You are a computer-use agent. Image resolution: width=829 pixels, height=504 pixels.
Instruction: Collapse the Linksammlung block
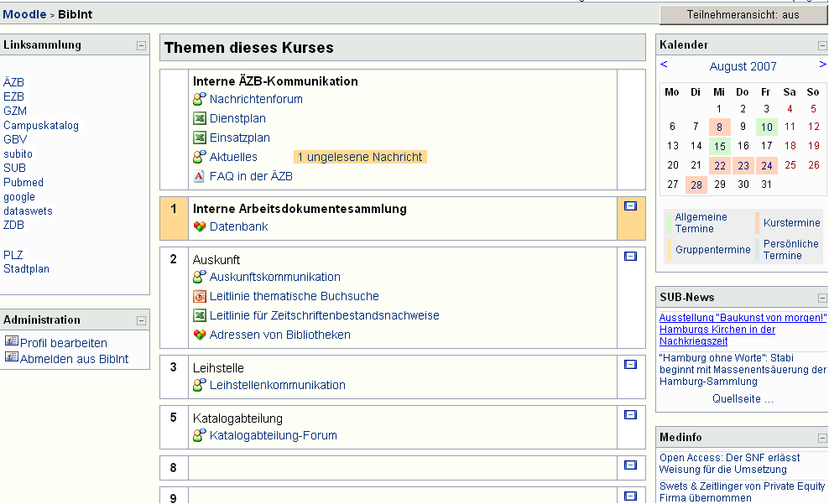click(142, 46)
